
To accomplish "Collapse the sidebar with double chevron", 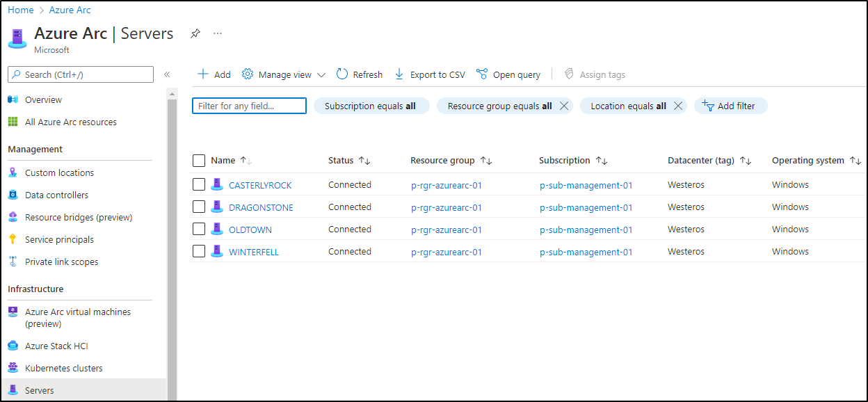I will [167, 74].
